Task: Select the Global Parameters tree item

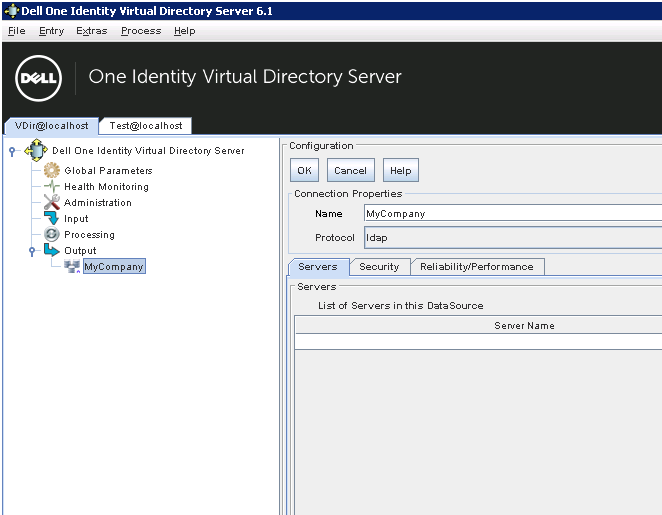Action: tap(108, 171)
